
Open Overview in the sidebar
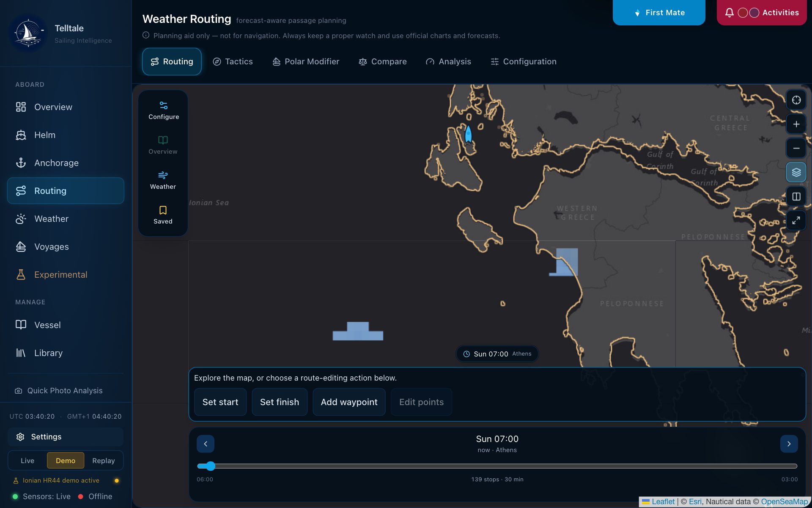coord(66,107)
